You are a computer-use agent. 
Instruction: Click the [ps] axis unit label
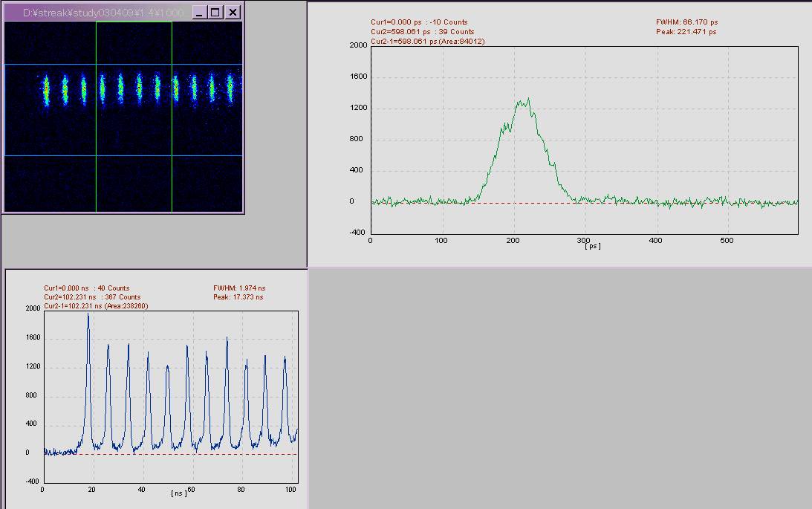(592, 246)
